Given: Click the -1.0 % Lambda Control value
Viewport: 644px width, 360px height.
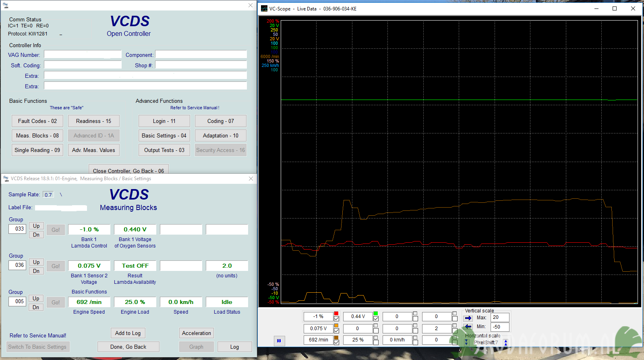Looking at the screenshot, I should click(x=89, y=229).
